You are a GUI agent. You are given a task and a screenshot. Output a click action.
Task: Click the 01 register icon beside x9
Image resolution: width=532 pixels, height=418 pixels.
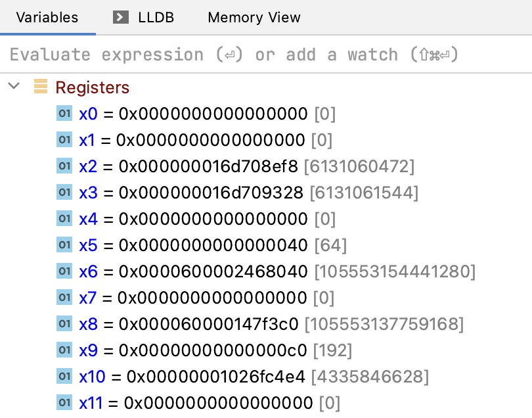click(x=64, y=350)
